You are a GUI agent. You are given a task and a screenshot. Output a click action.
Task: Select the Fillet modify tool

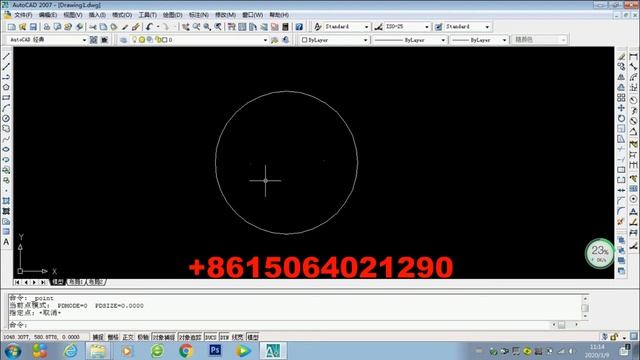click(621, 211)
